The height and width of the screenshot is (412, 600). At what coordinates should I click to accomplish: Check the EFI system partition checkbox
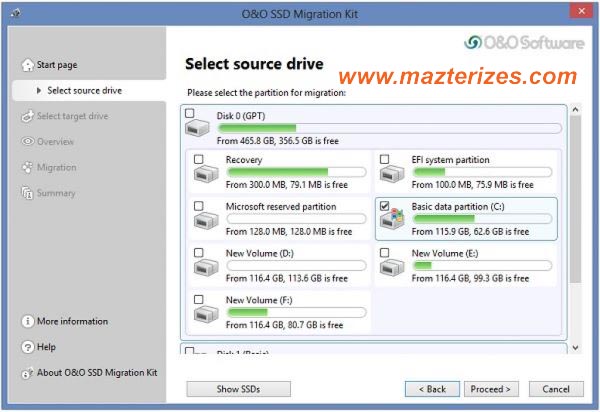point(384,159)
